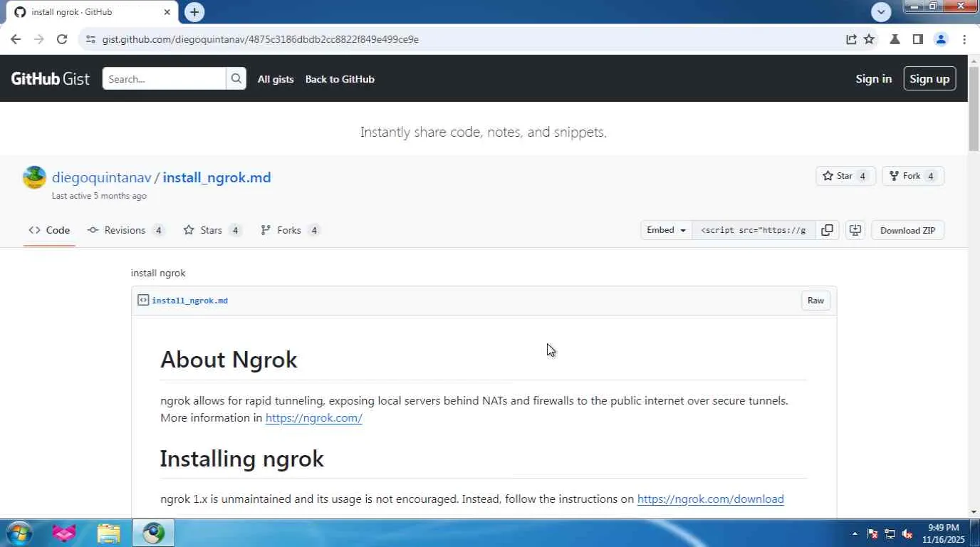
Task: Click the 'install ngrok' description text
Action: click(x=158, y=273)
